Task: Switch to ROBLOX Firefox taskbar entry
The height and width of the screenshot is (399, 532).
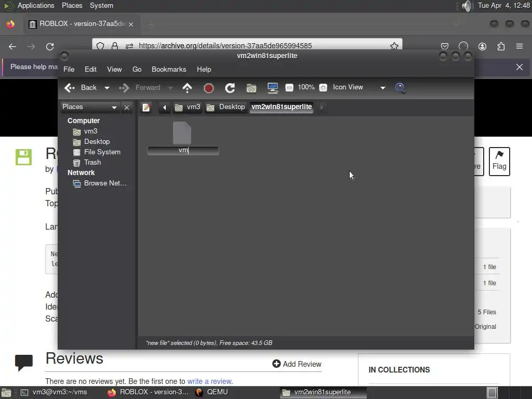Action: (148, 392)
